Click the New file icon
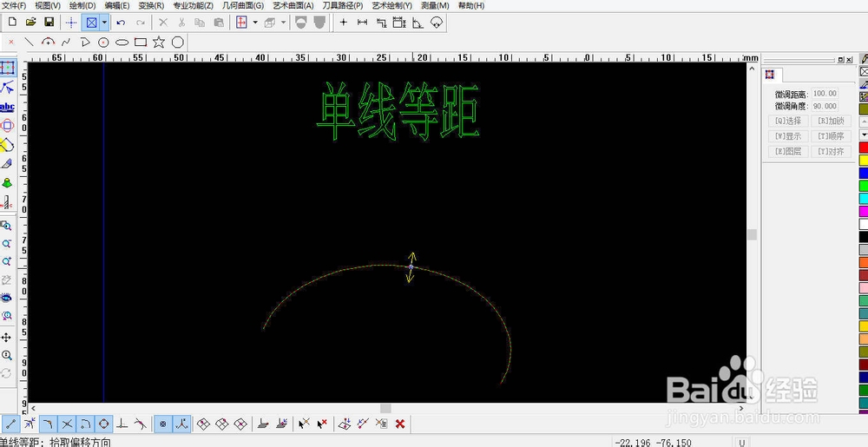 [13, 23]
